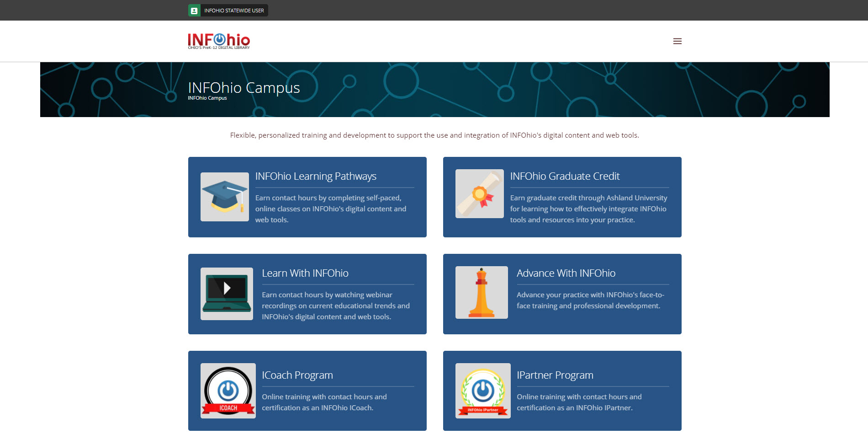Screen dimensions: 868x445
Task: Click the ICoach badge icon
Action: pyautogui.click(x=228, y=391)
